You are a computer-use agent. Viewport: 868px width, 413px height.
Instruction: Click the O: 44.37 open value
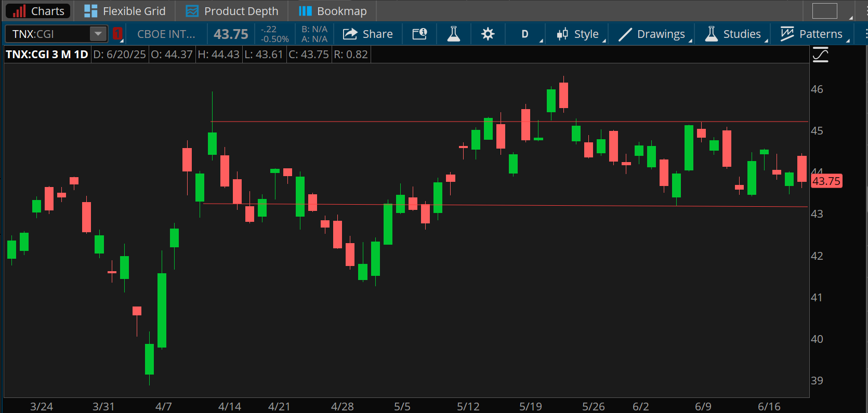[172, 54]
